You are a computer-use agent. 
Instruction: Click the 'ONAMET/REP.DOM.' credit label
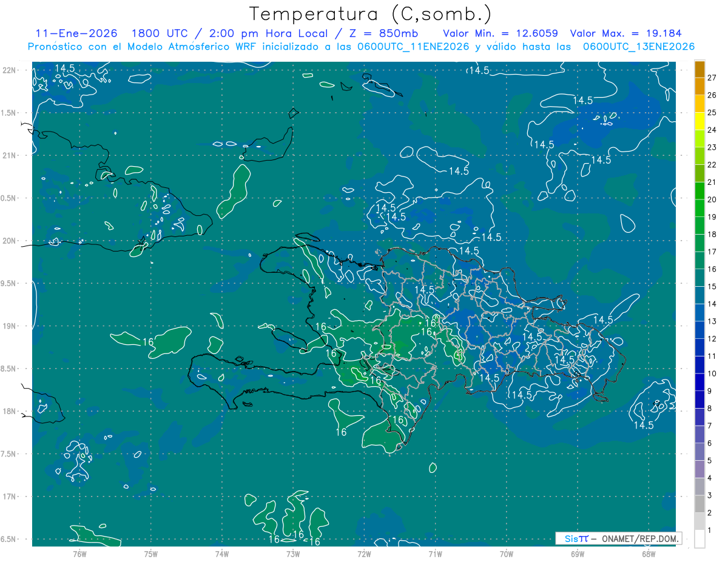click(641, 538)
